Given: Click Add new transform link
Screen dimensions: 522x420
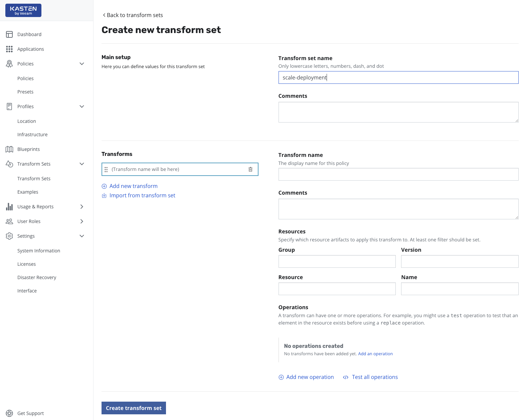Looking at the screenshot, I should [133, 186].
